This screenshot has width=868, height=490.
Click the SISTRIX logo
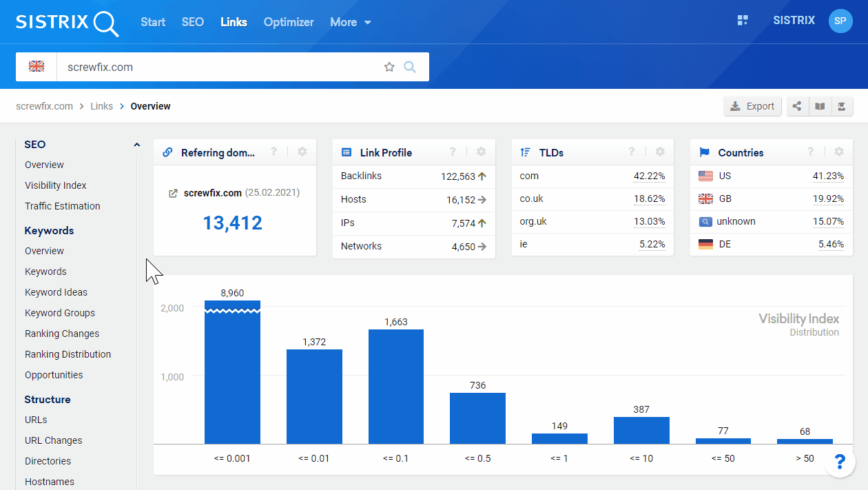click(68, 22)
